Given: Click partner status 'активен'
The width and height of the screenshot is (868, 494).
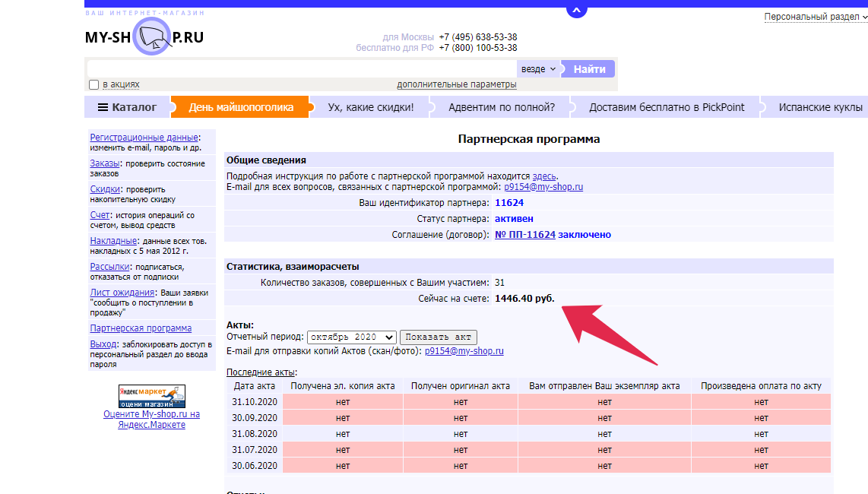Looking at the screenshot, I should pos(515,219).
